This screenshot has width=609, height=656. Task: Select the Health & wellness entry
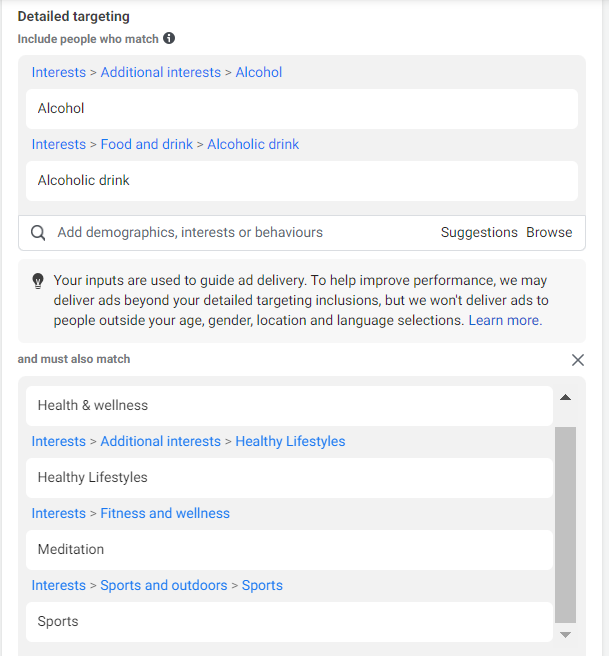pos(289,406)
